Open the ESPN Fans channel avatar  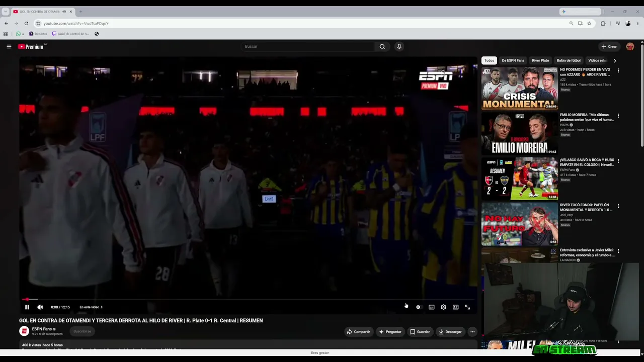pyautogui.click(x=24, y=331)
